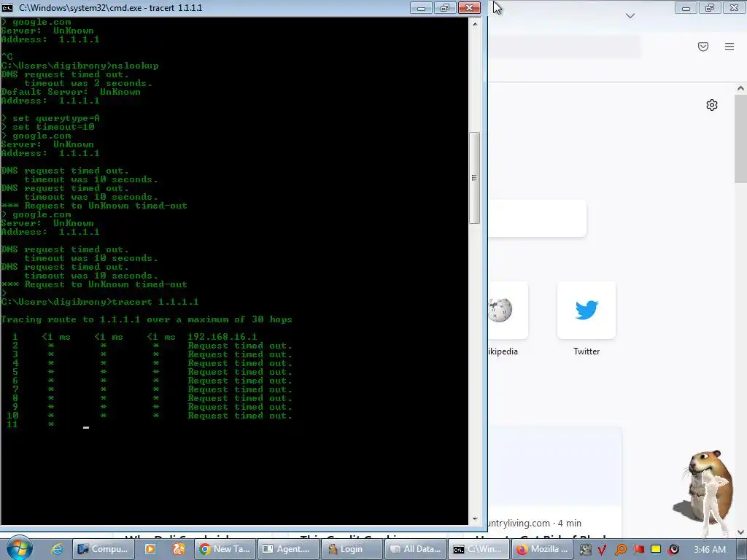Click the round dark speaker tray icon

click(673, 550)
